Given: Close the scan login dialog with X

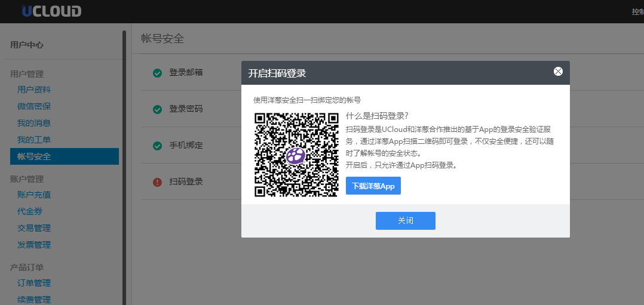Looking at the screenshot, I should pos(558,72).
